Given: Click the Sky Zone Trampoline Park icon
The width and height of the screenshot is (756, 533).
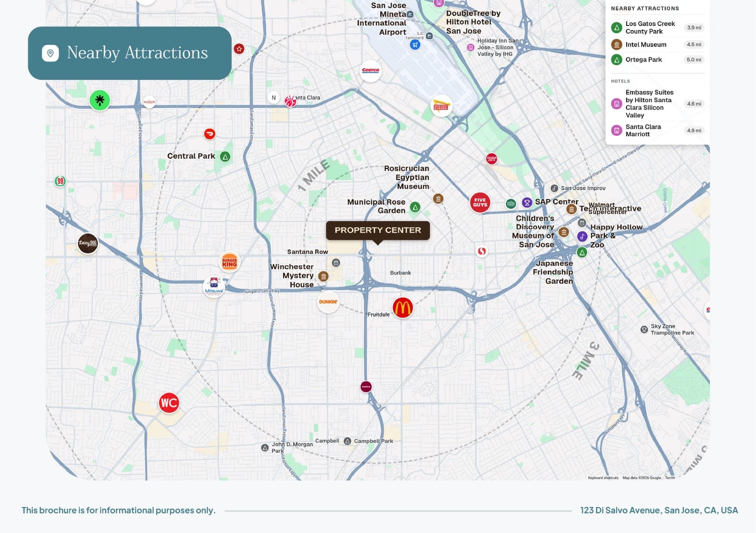Looking at the screenshot, I should pyautogui.click(x=644, y=330).
